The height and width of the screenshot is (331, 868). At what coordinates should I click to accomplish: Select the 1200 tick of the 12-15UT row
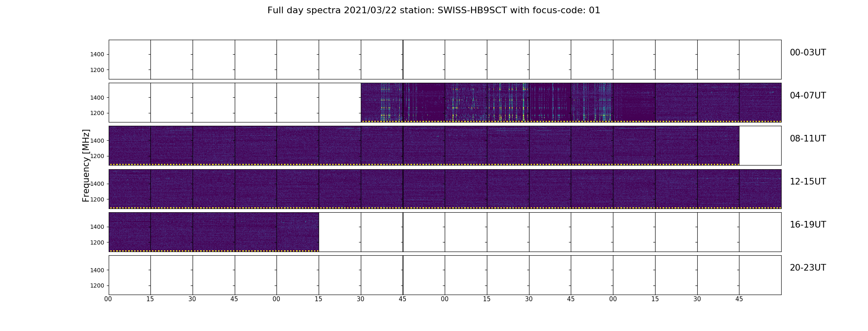coord(97,199)
